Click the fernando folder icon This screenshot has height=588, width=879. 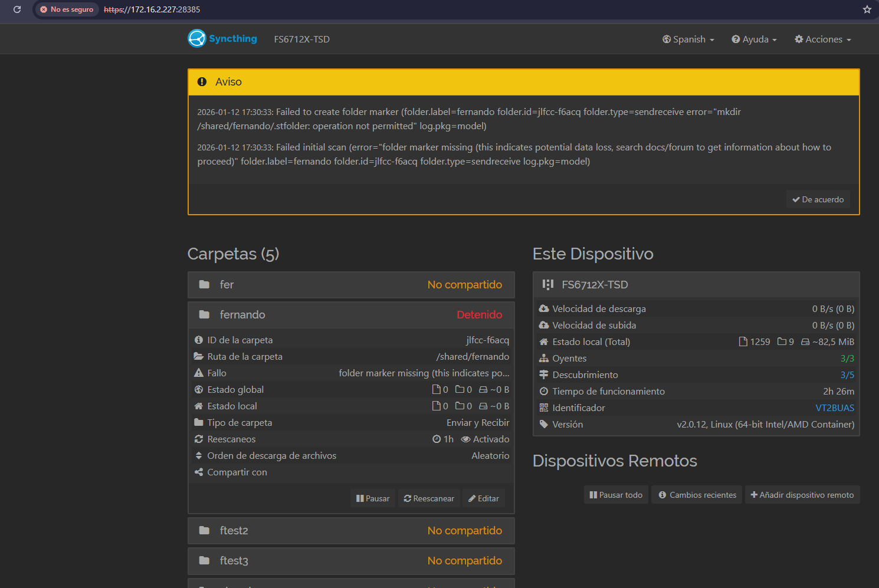click(204, 315)
